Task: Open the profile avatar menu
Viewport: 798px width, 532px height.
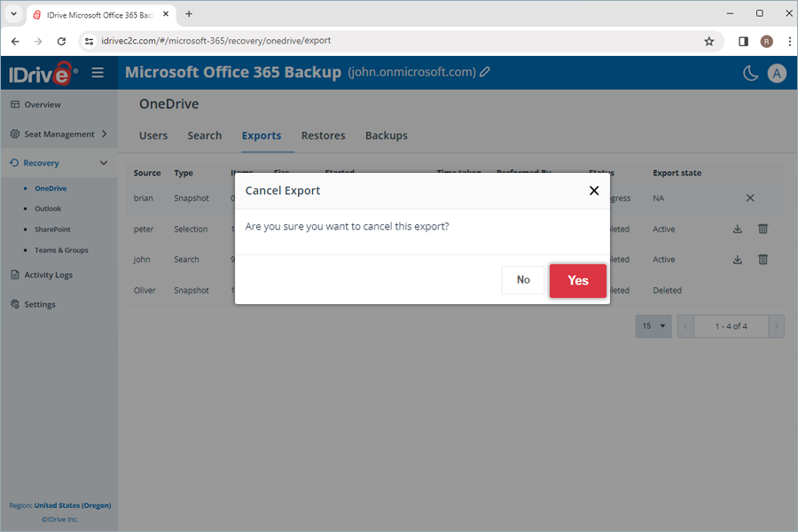Action: pyautogui.click(x=778, y=73)
